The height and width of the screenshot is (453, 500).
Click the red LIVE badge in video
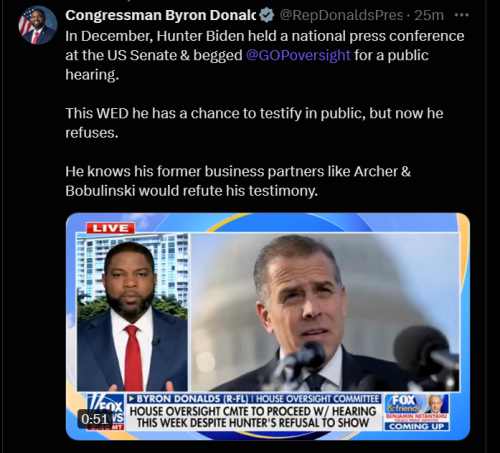(110, 228)
